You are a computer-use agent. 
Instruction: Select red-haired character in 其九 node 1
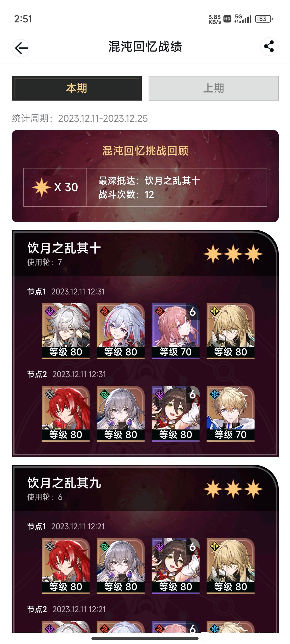coord(66,566)
